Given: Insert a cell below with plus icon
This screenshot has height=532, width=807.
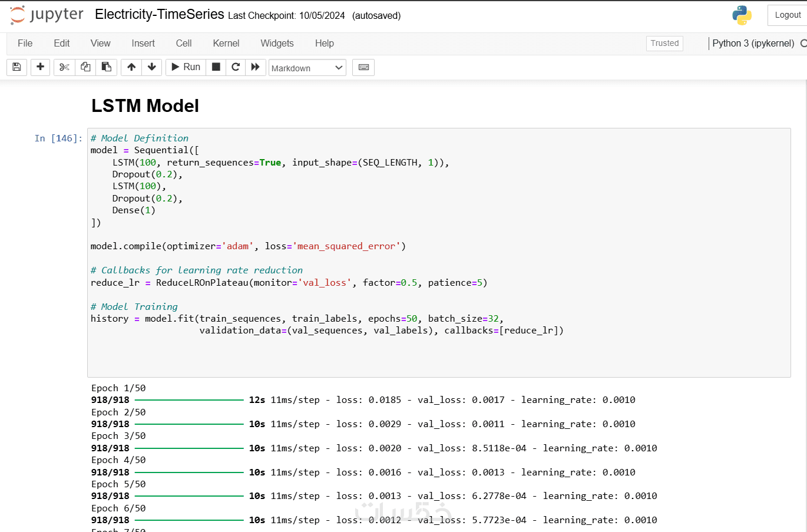Looking at the screenshot, I should tap(40, 67).
